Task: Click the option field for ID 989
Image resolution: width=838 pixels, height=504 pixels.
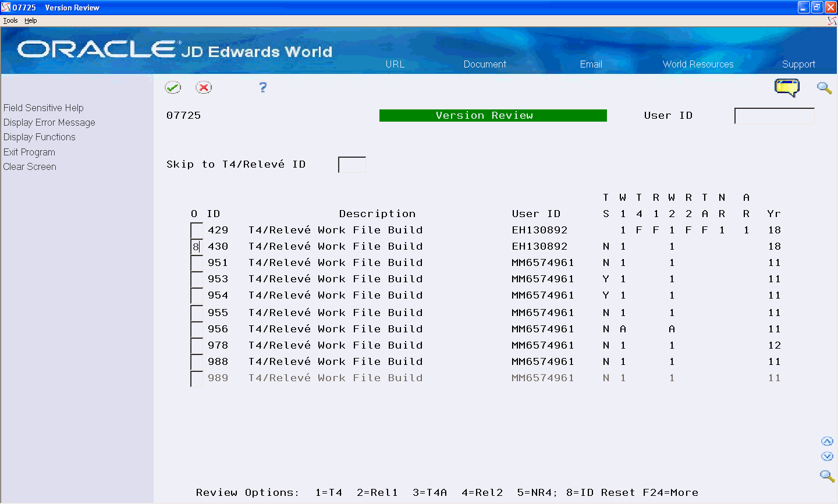Action: (x=197, y=378)
